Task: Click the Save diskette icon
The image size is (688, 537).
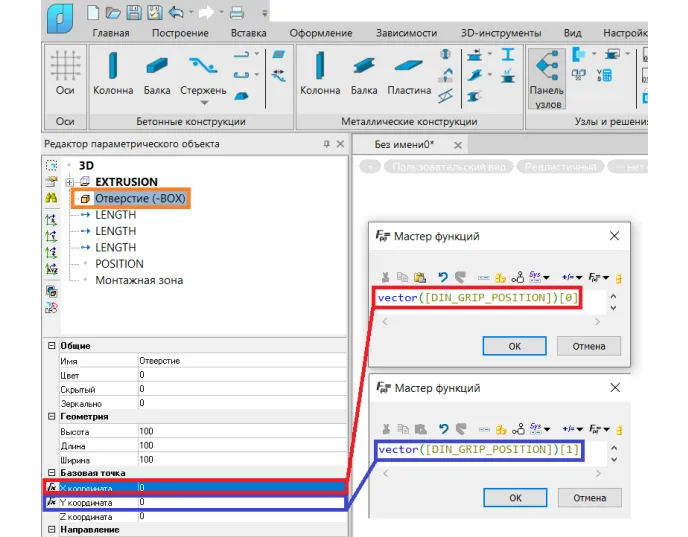Action: point(134,13)
